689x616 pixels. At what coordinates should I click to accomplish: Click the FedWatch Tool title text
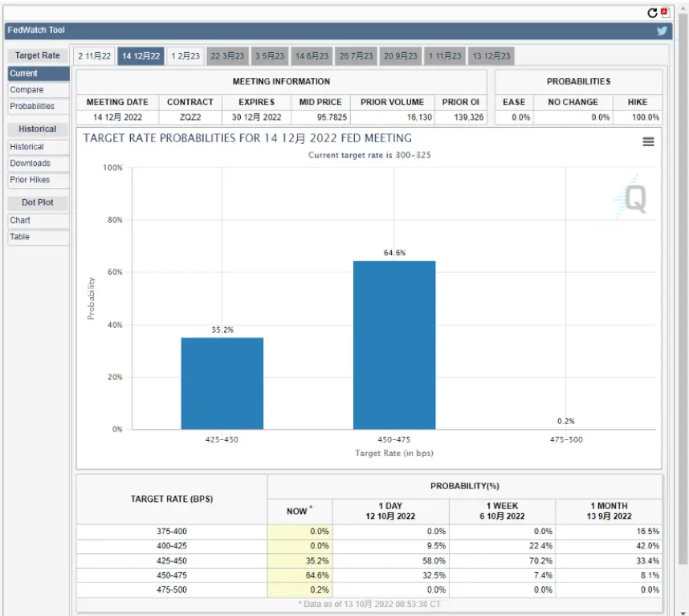pos(36,31)
